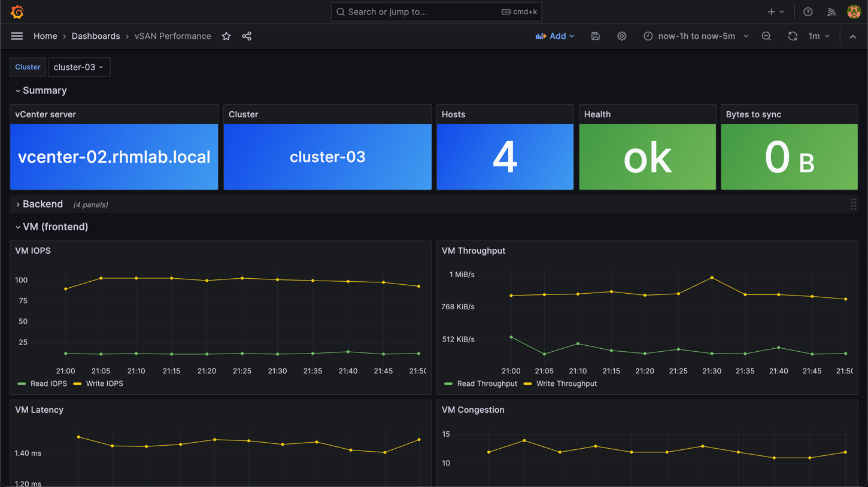Image resolution: width=868 pixels, height=487 pixels.
Task: Click the refresh dashboard icon
Action: click(x=793, y=36)
